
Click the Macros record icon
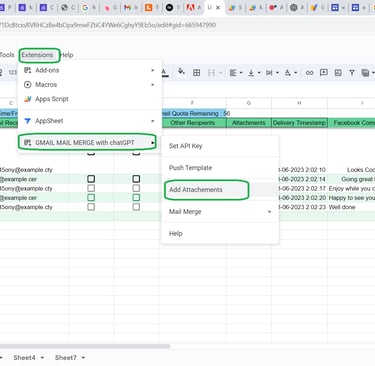click(x=28, y=85)
